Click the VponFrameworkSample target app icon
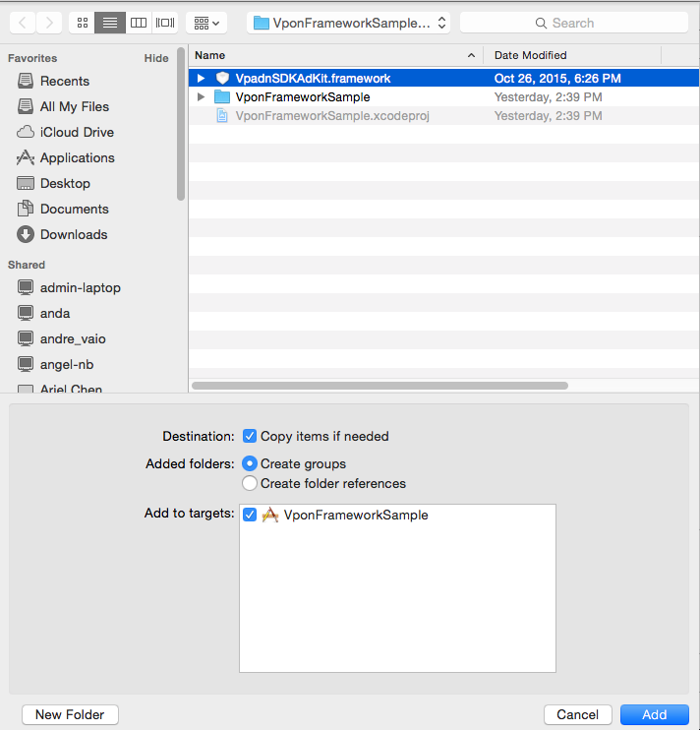Screen dimensions: 700x730 [x=270, y=515]
